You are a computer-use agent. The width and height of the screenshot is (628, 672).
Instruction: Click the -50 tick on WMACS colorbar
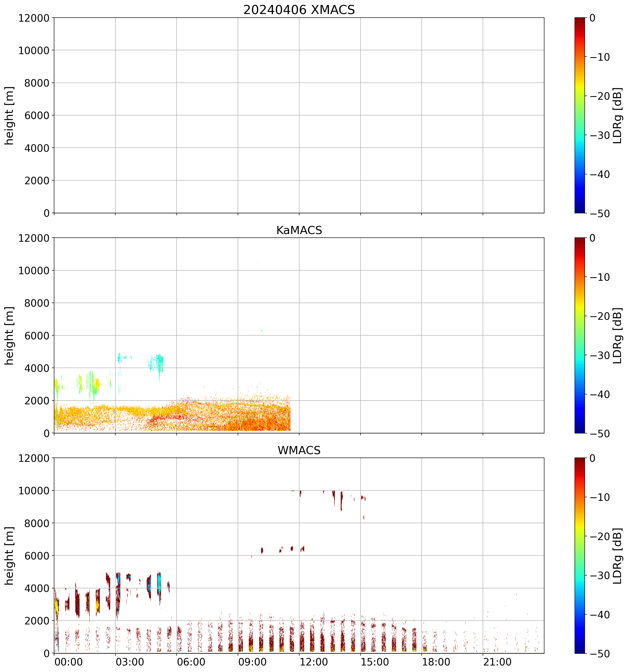(x=600, y=654)
